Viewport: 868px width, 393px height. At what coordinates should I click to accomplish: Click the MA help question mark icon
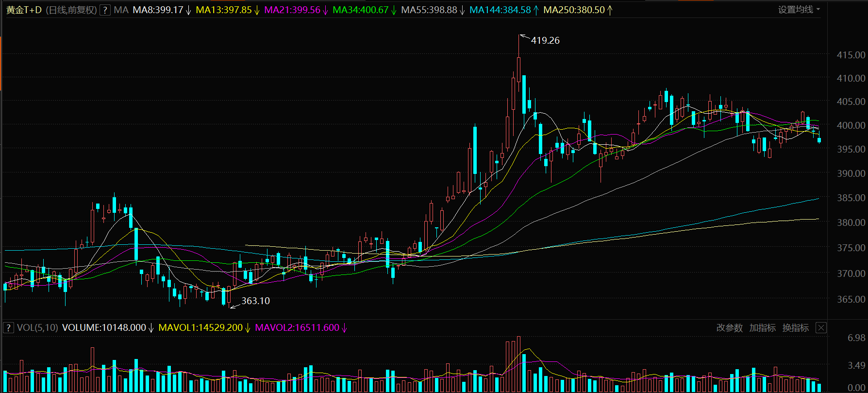[105, 10]
